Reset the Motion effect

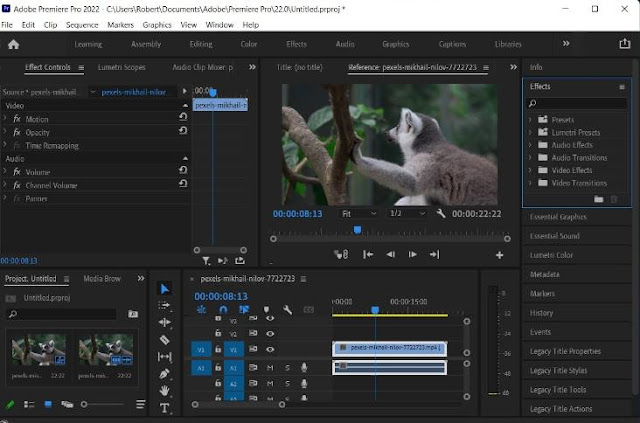[x=183, y=117]
